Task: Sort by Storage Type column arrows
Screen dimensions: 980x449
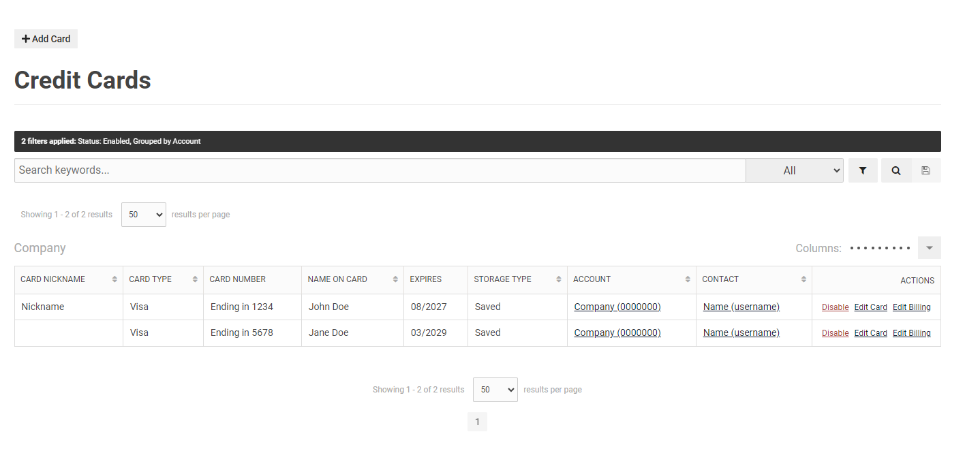Action: click(559, 279)
